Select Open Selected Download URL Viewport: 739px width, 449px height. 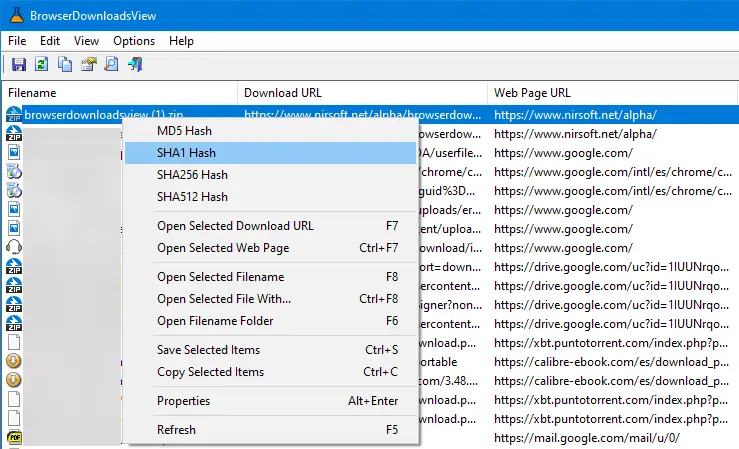coord(235,226)
